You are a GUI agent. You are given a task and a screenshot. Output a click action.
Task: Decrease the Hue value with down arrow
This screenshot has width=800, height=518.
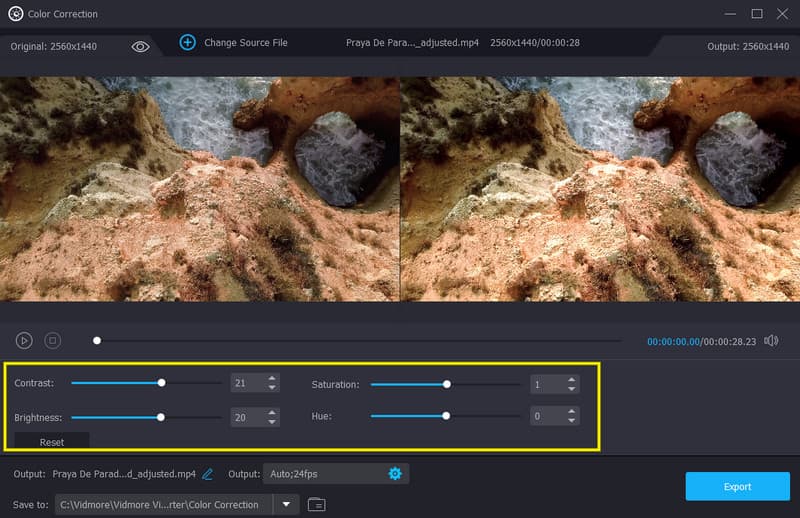(x=571, y=422)
